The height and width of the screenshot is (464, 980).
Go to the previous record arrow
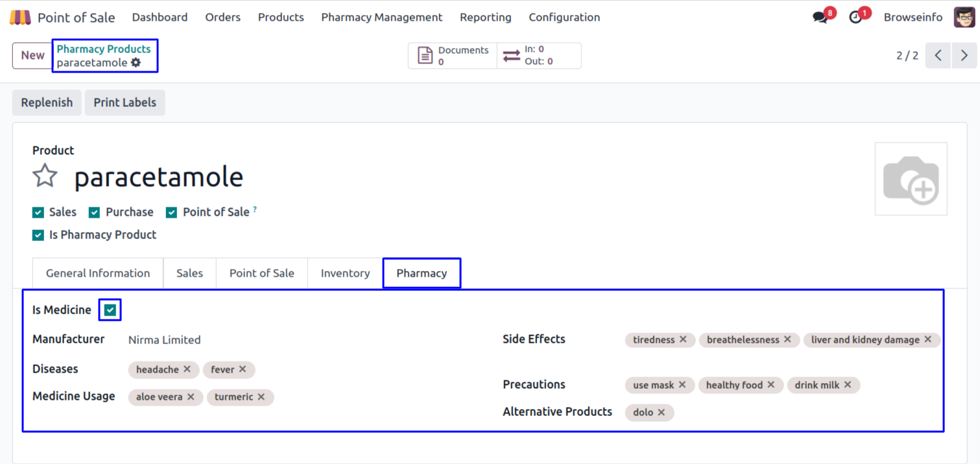click(938, 56)
